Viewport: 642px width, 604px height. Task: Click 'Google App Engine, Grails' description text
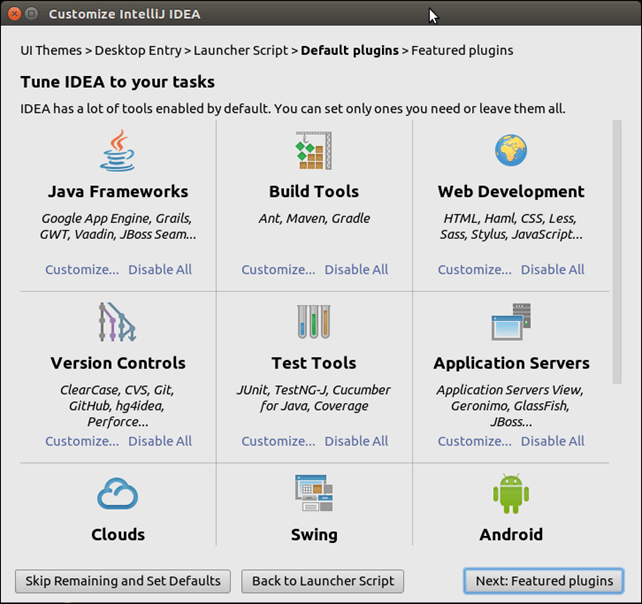(x=118, y=226)
